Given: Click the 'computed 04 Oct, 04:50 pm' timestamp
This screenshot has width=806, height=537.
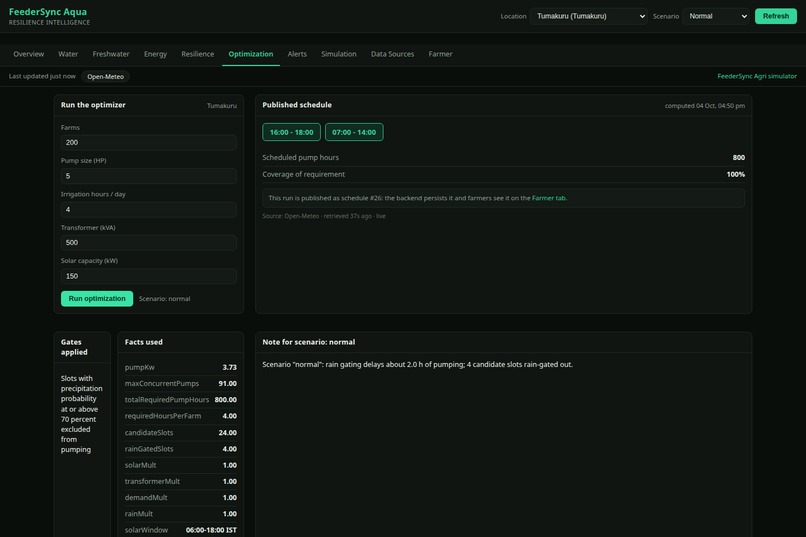Looking at the screenshot, I should [x=705, y=106].
